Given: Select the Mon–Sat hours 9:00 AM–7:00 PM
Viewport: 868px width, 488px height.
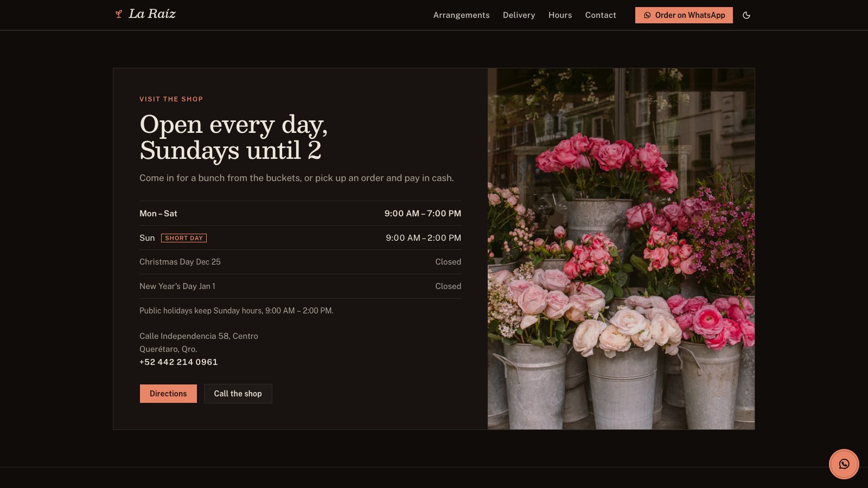Looking at the screenshot, I should 423,214.
